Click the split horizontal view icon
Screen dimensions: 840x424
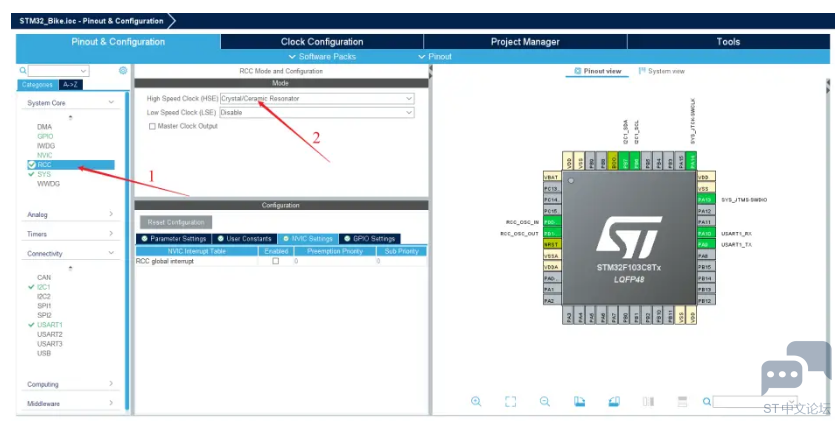[x=682, y=401]
